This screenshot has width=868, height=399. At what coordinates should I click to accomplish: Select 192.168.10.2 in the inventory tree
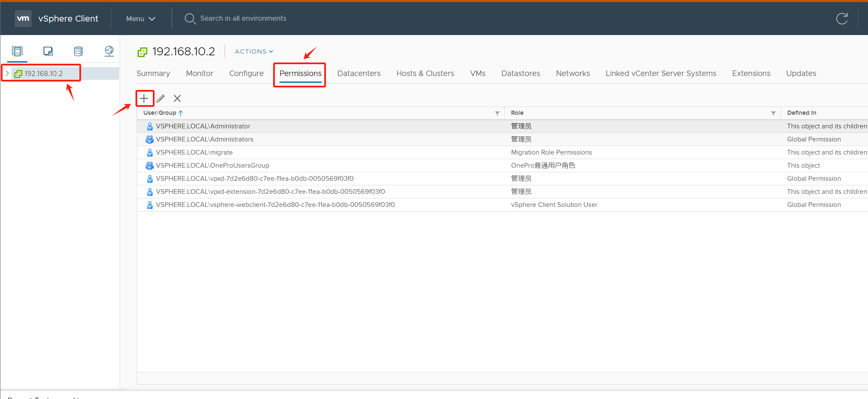[43, 73]
